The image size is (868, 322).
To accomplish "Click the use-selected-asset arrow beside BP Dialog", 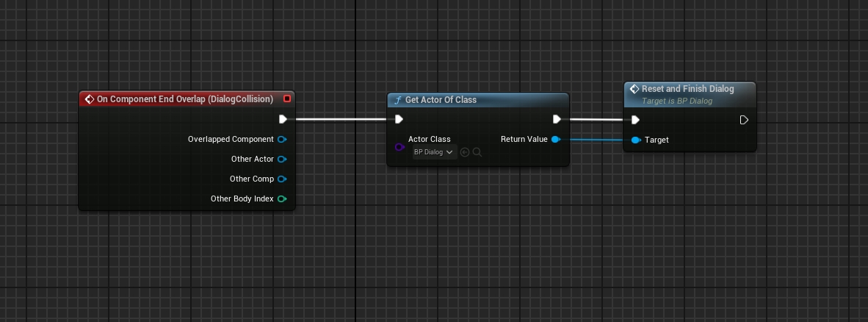I will [465, 152].
